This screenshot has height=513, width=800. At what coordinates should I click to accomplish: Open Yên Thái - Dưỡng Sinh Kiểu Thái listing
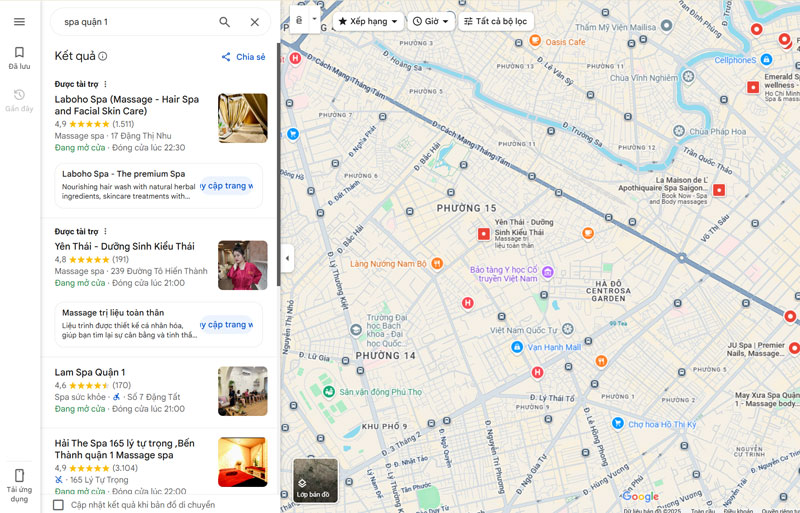[124, 247]
